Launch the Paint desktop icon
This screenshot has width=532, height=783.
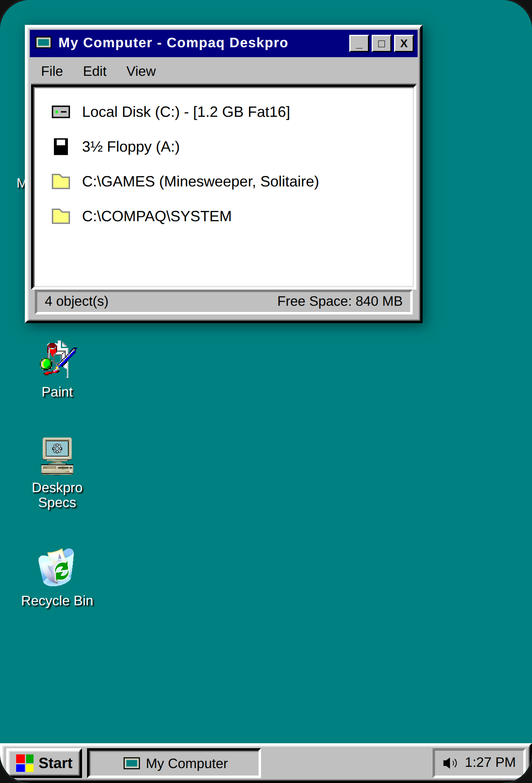pos(58,359)
